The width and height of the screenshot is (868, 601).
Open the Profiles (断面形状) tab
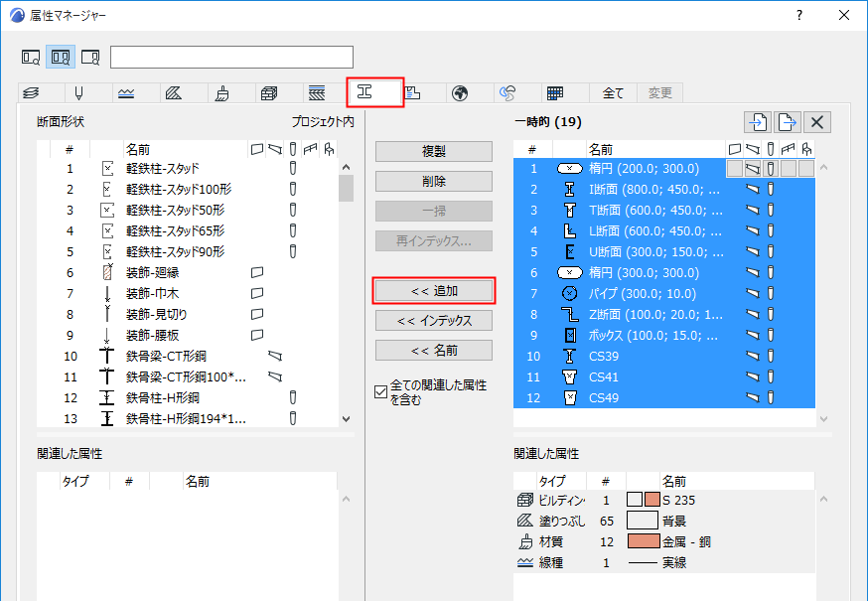[x=374, y=92]
